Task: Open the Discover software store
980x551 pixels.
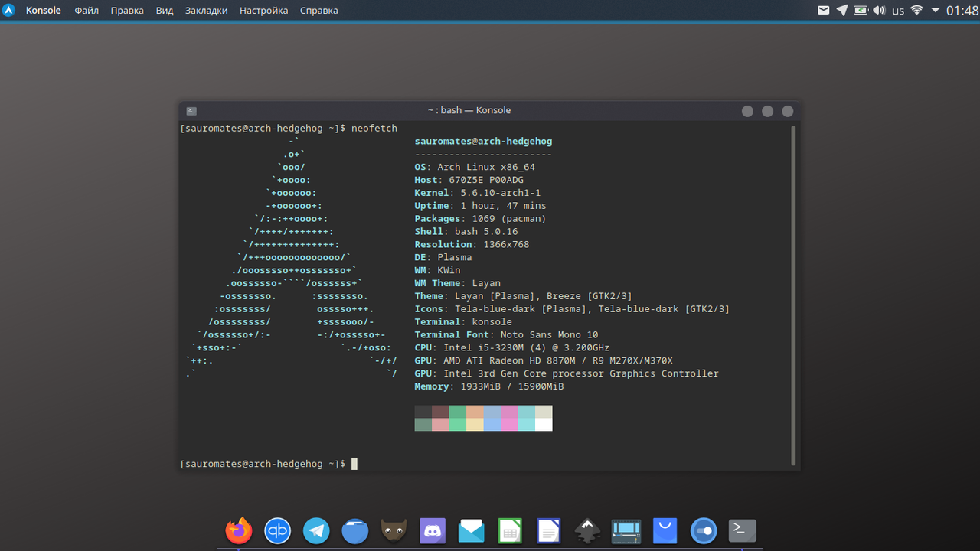Action: pos(665,530)
